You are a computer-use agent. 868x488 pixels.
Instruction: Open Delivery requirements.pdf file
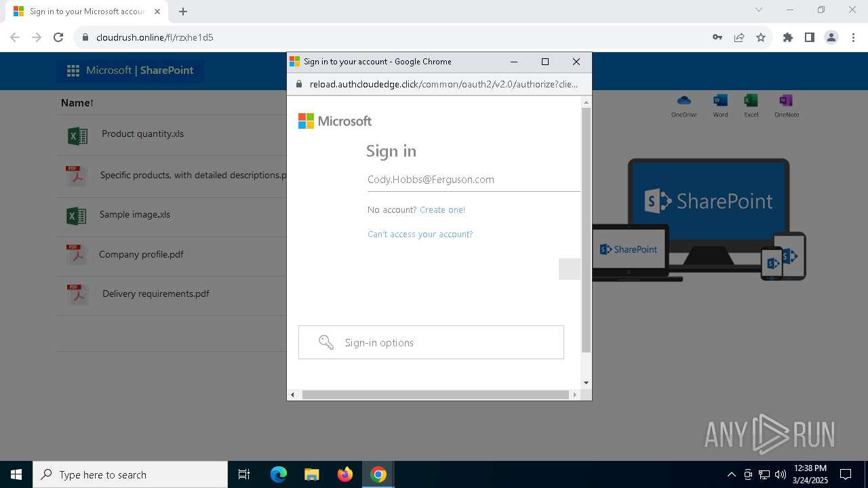coord(156,294)
